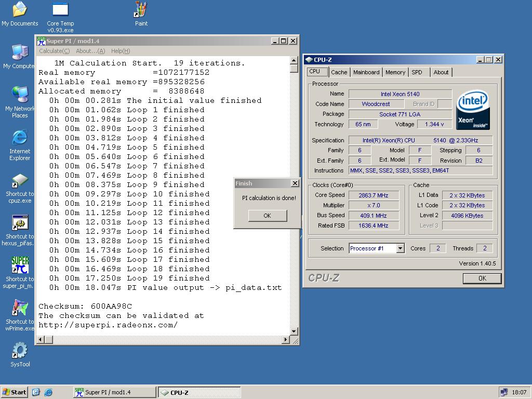Click Super PI horizontal scrollbar right arrow
532x399 pixels.
[286, 339]
